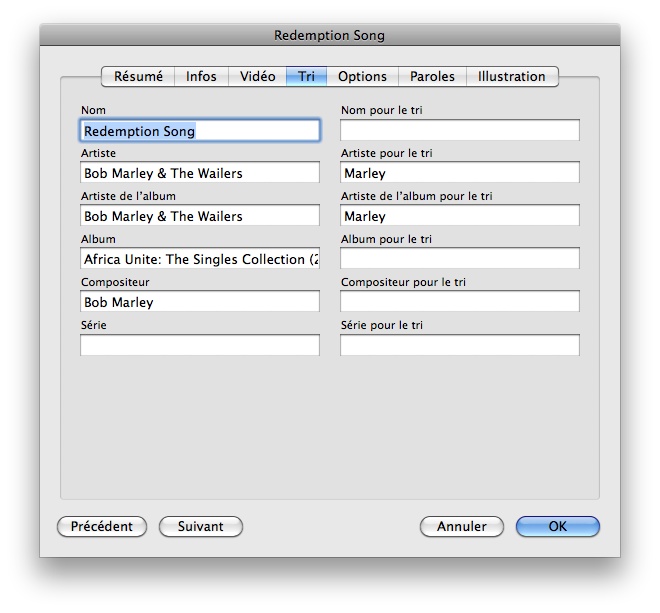Click the Album pour le tri field
This screenshot has width=660, height=613.
[x=460, y=260]
